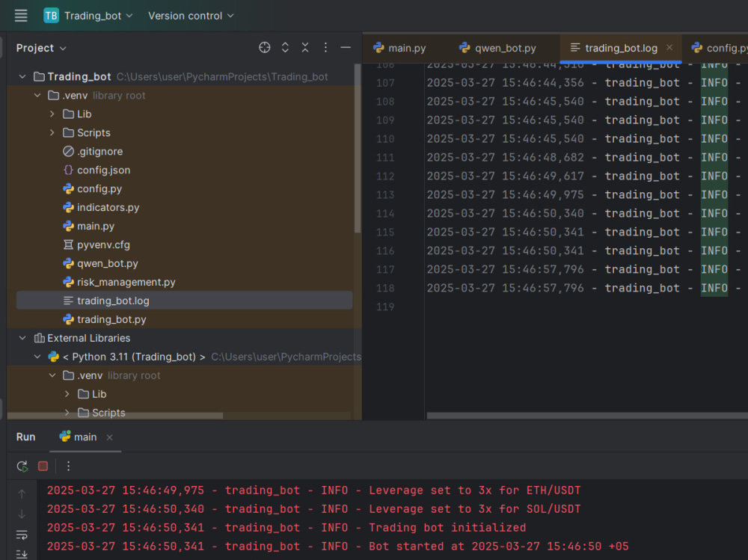Click the editor horizontal scrollbar
Screen dimensions: 748x560
click(586, 416)
